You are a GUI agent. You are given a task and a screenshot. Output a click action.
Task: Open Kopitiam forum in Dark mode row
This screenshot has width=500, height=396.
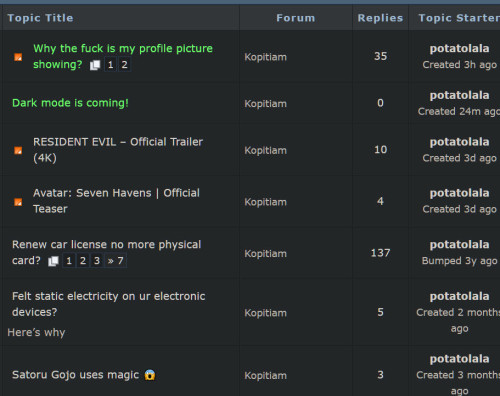coord(266,104)
